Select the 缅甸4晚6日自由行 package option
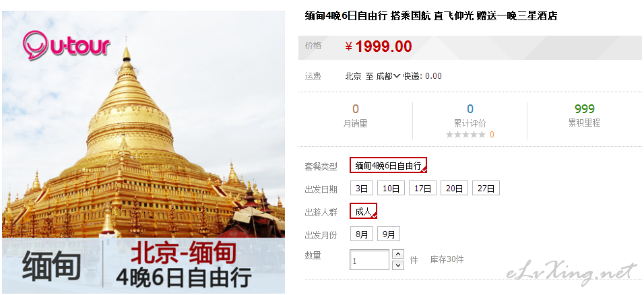644x295 pixels. click(388, 166)
